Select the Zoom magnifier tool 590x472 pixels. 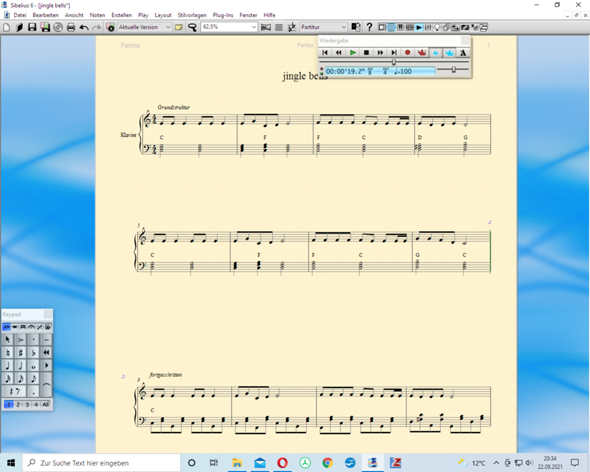[192, 27]
